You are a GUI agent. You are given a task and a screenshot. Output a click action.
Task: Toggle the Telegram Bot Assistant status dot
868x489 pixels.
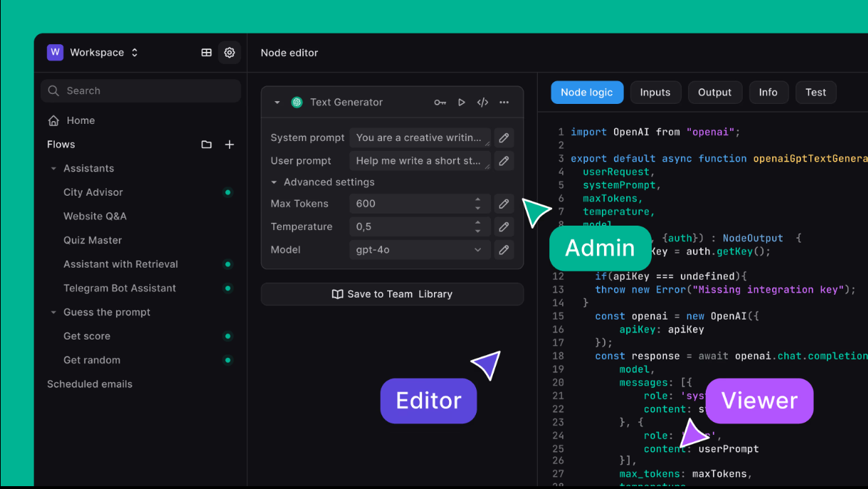tap(228, 288)
